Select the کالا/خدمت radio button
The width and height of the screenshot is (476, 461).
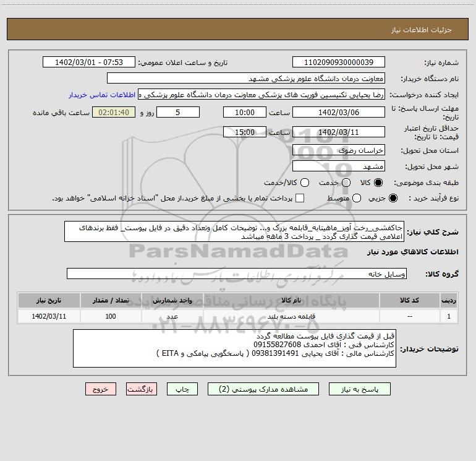tap(305, 183)
